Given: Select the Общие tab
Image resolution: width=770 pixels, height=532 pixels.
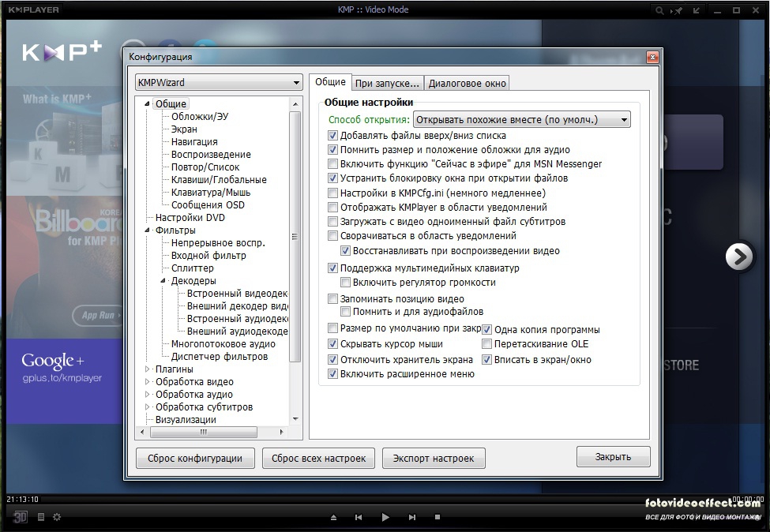Looking at the screenshot, I should (330, 82).
